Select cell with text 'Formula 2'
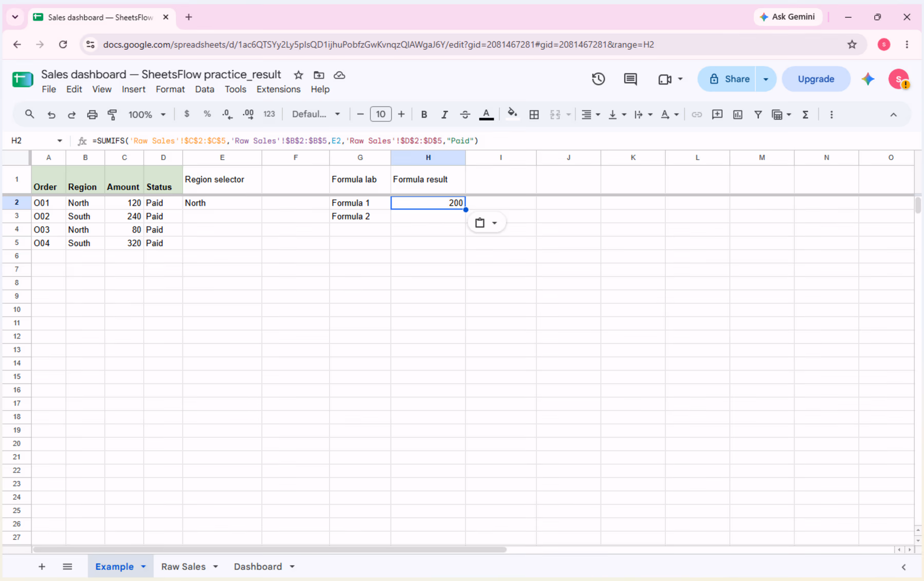Image resolution: width=924 pixels, height=581 pixels. tap(360, 216)
